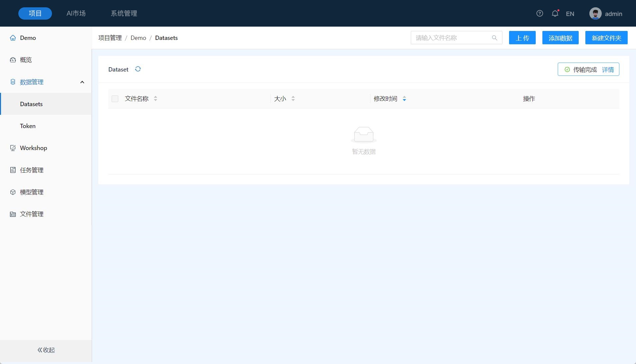Open 详情 transfer details link
The width and height of the screenshot is (636, 364).
(x=608, y=70)
